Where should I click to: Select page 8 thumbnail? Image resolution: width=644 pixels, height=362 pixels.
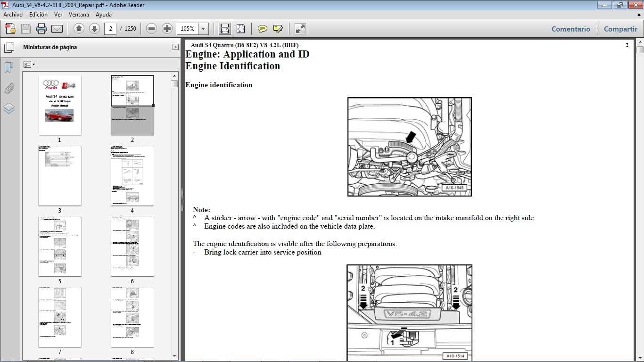point(132,317)
